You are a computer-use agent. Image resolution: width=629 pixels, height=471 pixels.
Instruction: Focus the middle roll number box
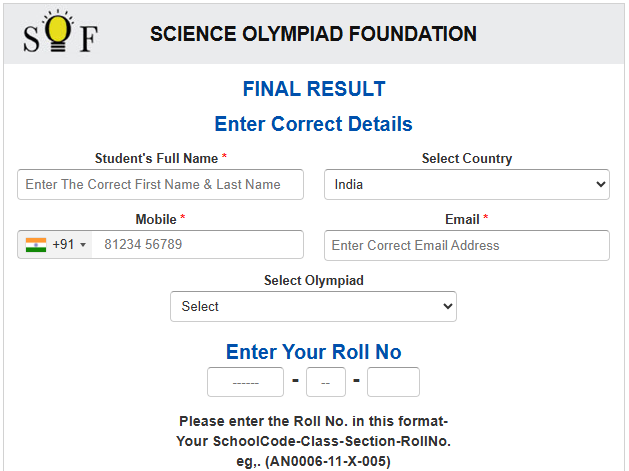coord(326,382)
